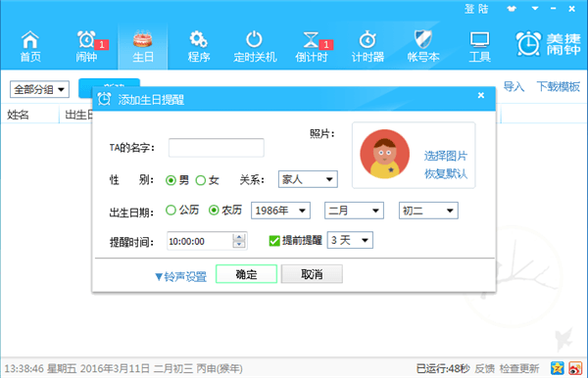Open the 闹钟 alarm clock section
Image resolution: width=588 pixels, height=378 pixels.
tap(86, 46)
